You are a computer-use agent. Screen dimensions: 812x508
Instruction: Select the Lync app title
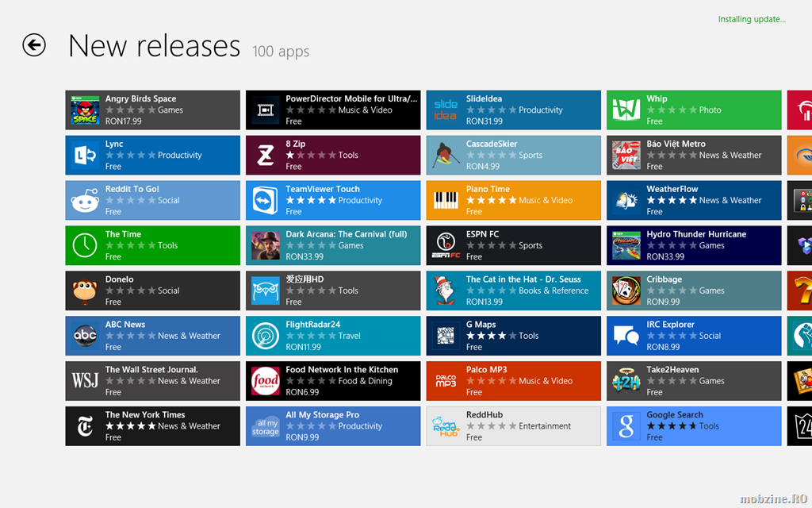point(114,144)
